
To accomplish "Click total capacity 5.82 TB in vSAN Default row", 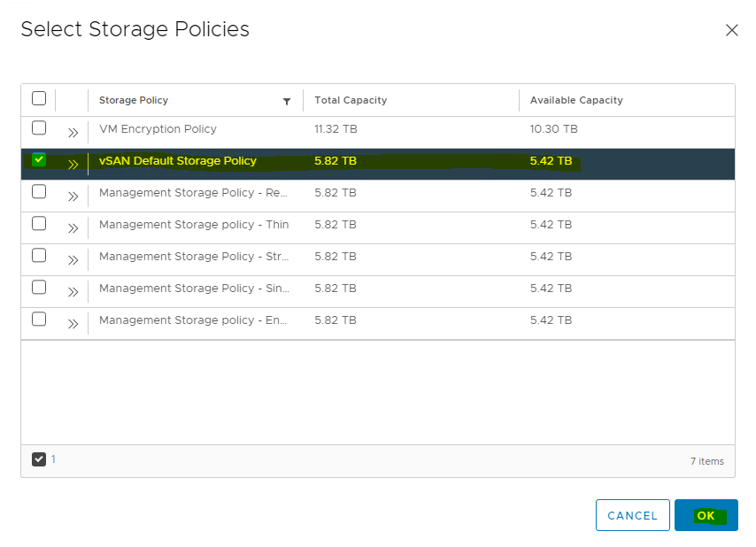I will [x=336, y=161].
